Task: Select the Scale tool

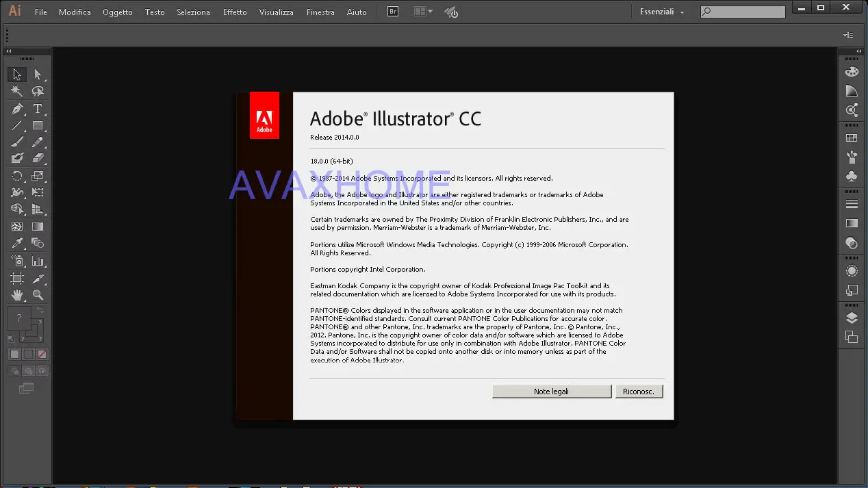Action: click(x=38, y=176)
